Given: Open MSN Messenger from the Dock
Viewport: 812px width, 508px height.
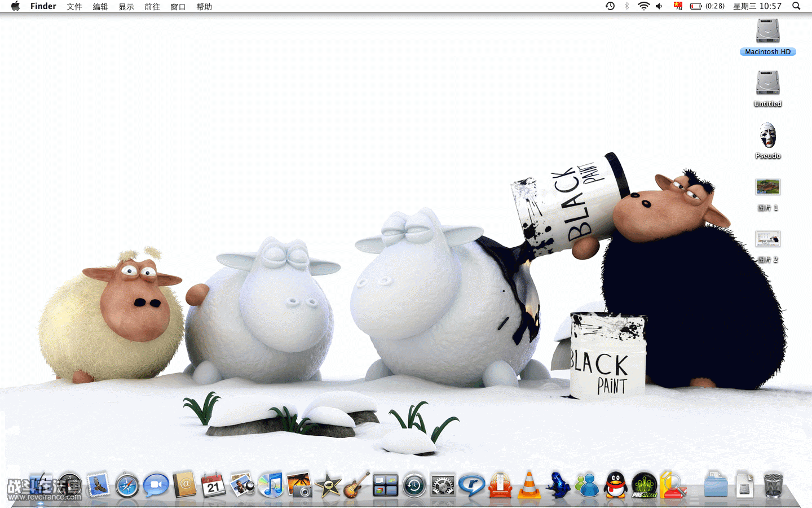Looking at the screenshot, I should tap(587, 485).
